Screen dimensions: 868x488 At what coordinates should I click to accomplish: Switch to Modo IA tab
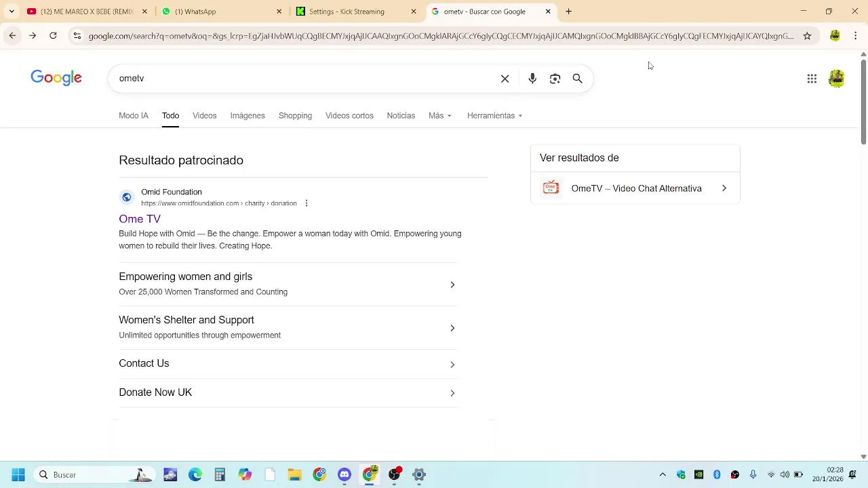tap(134, 116)
